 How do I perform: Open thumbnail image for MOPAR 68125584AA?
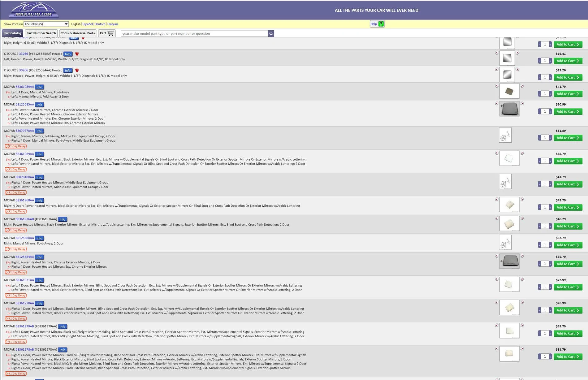point(509,261)
